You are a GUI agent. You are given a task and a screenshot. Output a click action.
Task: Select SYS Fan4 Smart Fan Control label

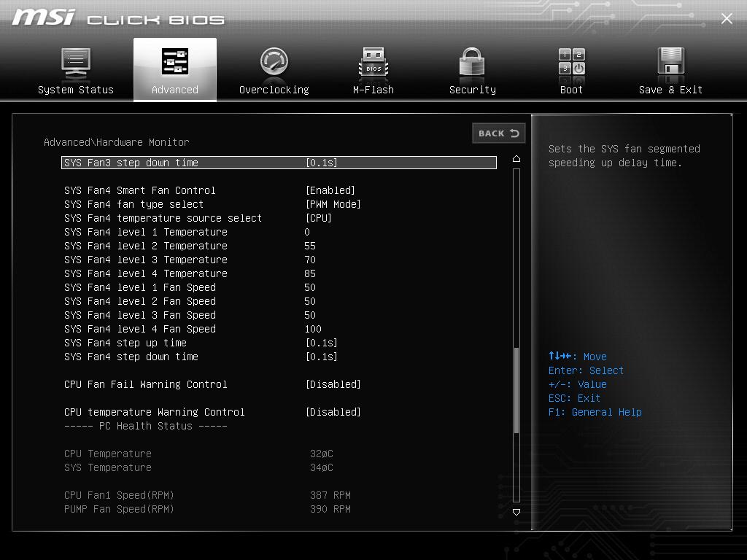(x=139, y=190)
